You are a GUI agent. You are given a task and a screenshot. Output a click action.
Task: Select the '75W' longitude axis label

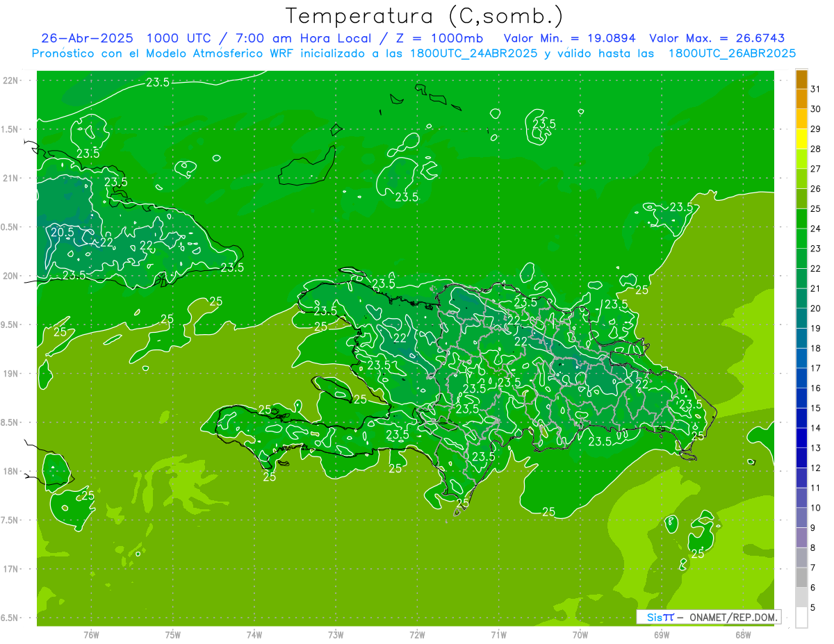(x=173, y=634)
